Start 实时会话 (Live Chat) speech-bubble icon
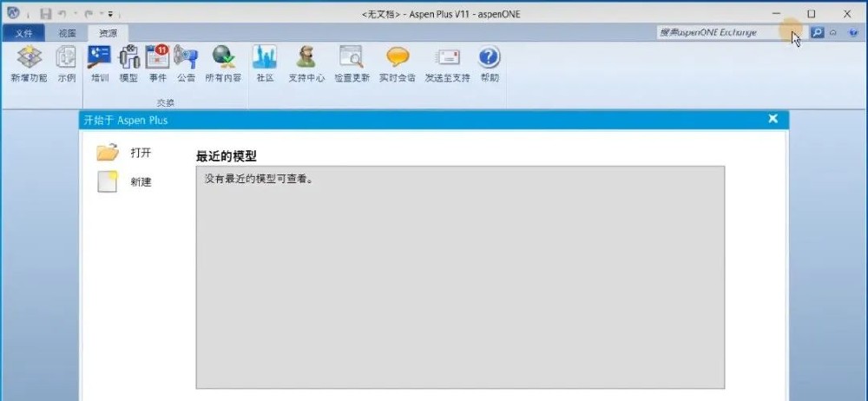 coord(398,56)
